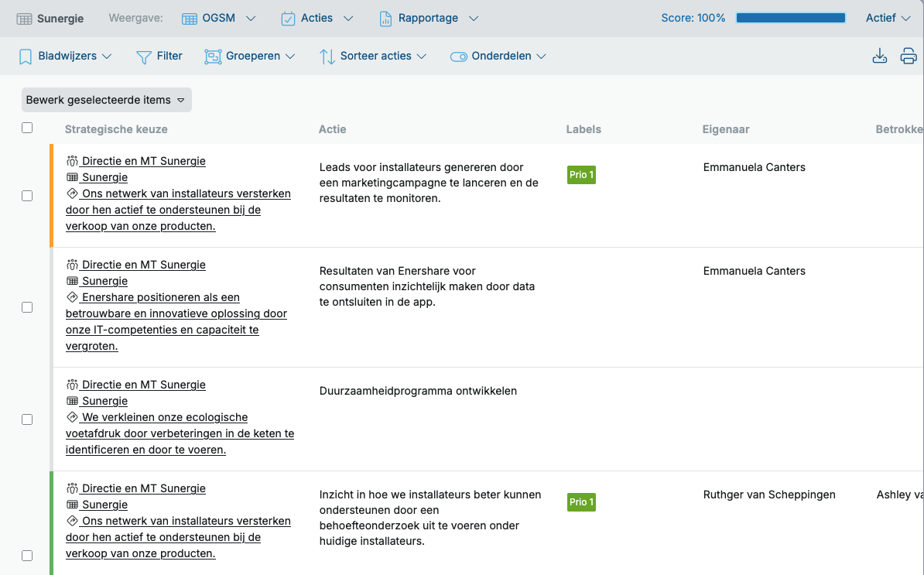Open the Enershare positioneren strategy link
This screenshot has height=575, width=924.
[176, 322]
